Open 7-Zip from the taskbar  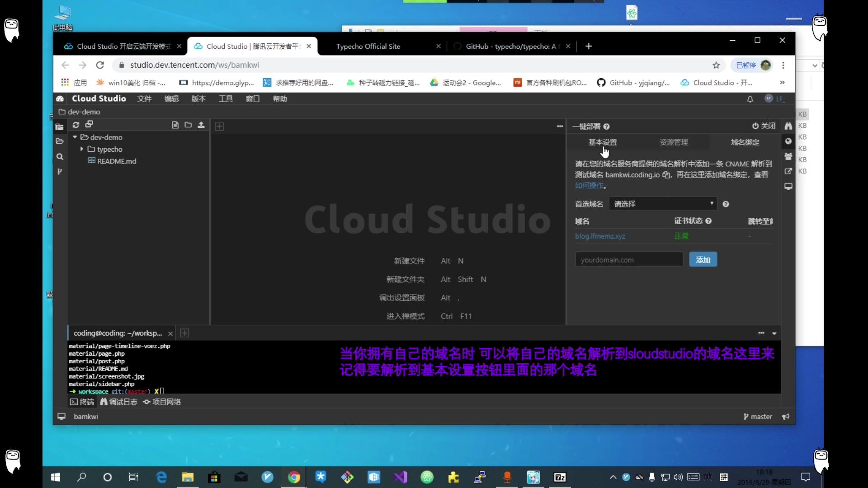560,477
